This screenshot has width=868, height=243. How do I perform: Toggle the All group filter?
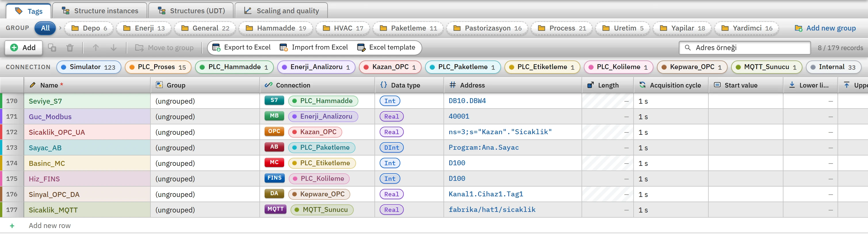click(45, 28)
